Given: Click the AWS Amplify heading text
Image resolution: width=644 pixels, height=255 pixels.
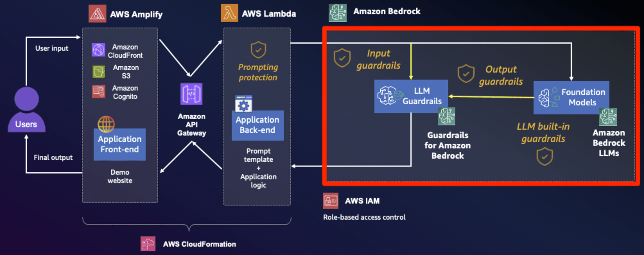Looking at the screenshot, I should [x=136, y=14].
